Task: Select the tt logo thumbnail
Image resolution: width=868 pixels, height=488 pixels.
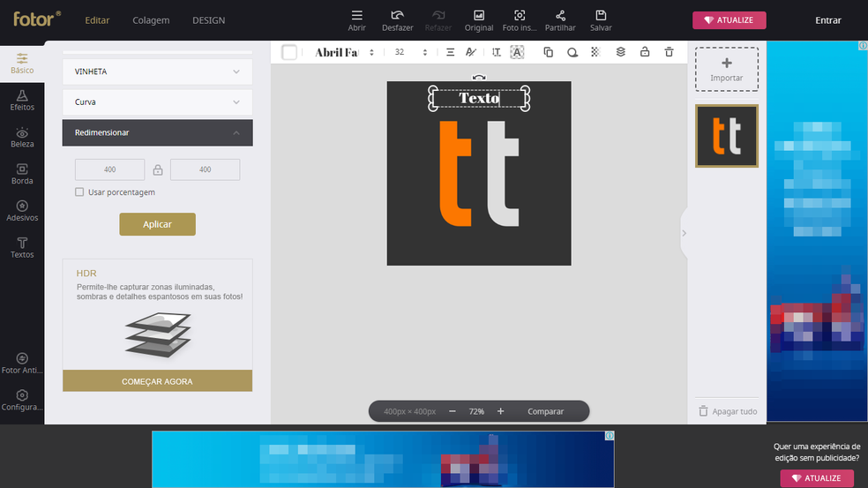Action: click(x=726, y=136)
